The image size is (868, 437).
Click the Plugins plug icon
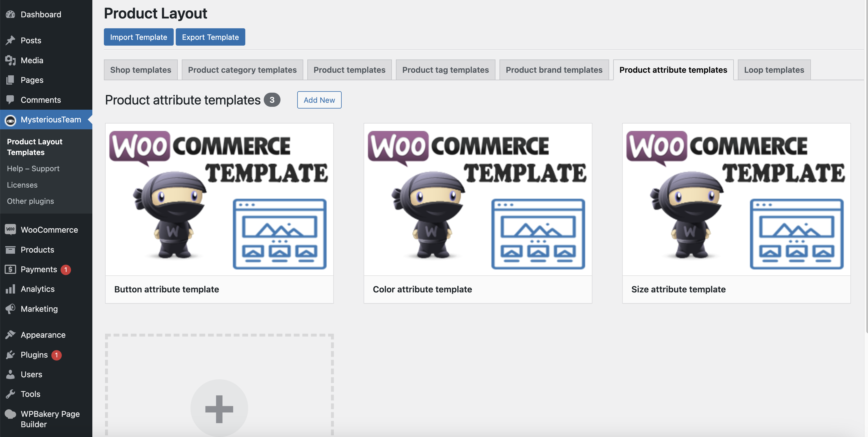coord(10,355)
